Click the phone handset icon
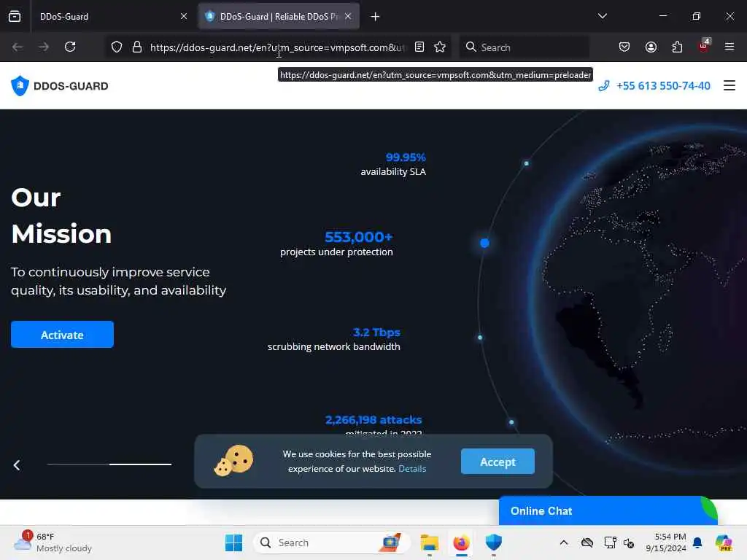This screenshot has height=560, width=747. pyautogui.click(x=603, y=86)
